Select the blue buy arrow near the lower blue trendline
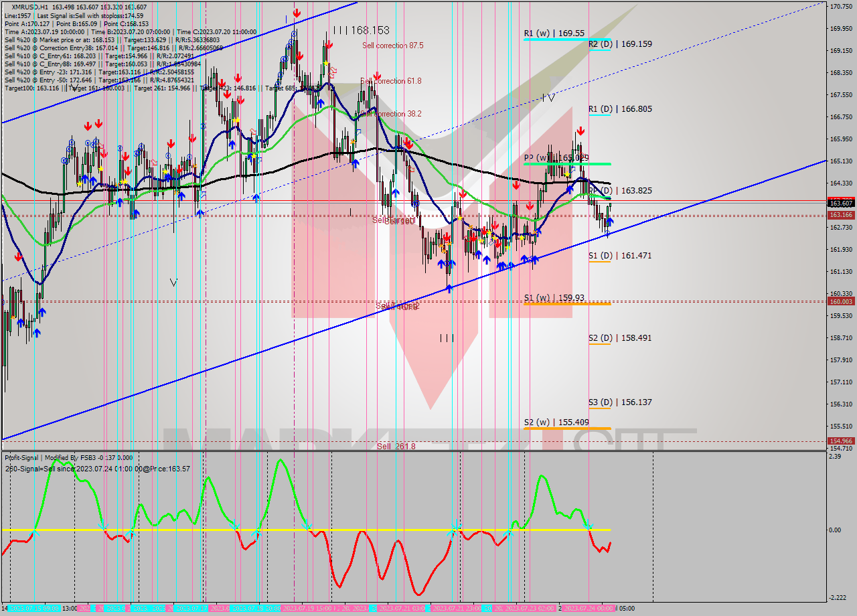857x616 pixels. coord(450,288)
